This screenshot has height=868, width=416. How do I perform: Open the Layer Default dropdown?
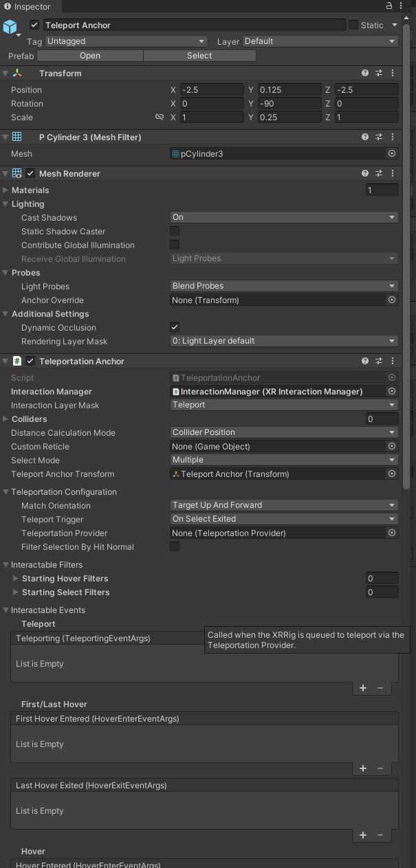tap(321, 41)
